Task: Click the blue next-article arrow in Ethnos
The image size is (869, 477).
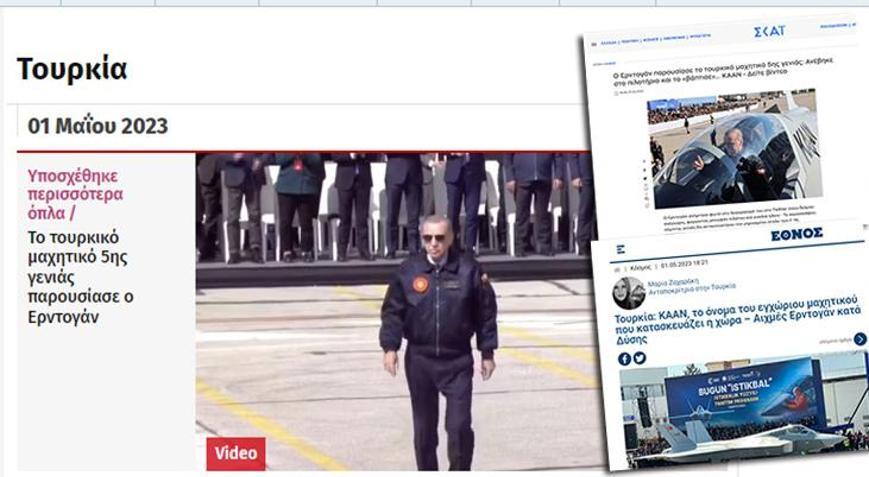Action: pyautogui.click(x=860, y=338)
